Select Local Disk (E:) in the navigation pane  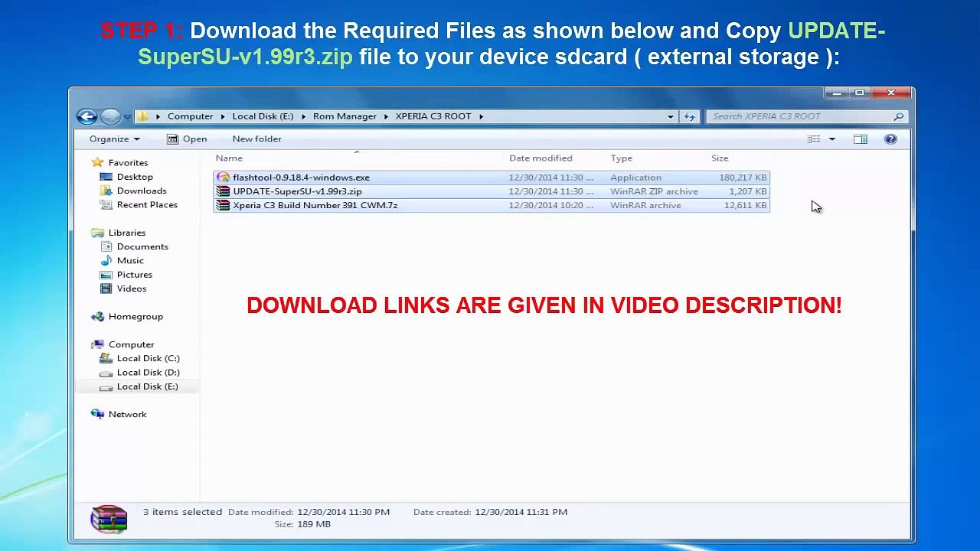tap(138, 386)
